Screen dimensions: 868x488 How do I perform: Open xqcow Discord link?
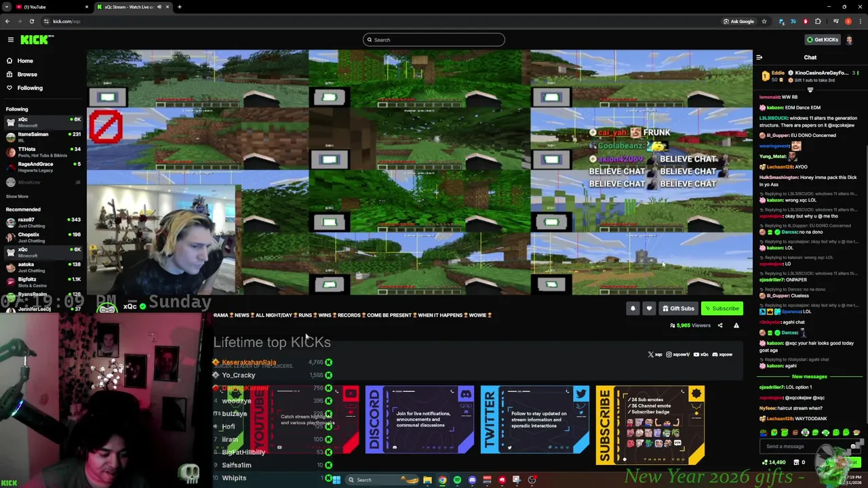coord(722,354)
